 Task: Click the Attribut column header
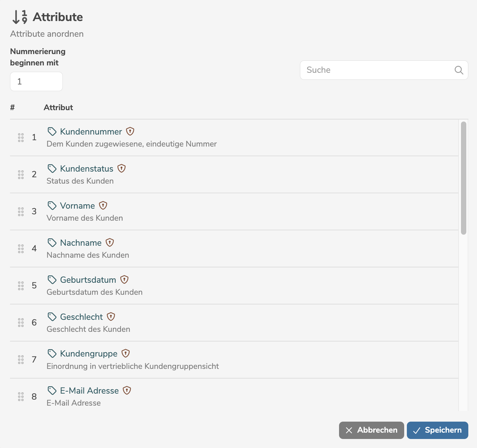[x=58, y=107]
